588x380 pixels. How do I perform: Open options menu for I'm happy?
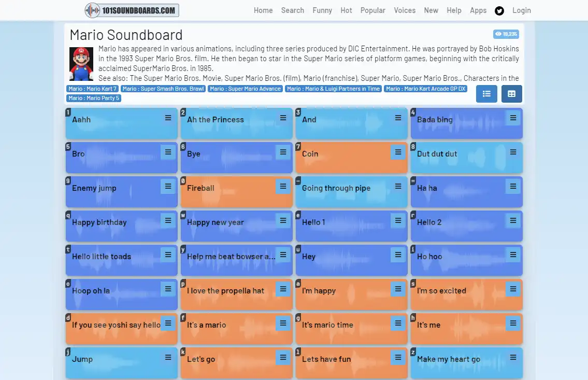(x=398, y=289)
